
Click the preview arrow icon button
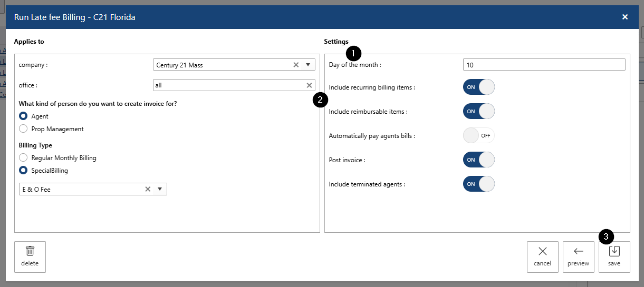pos(578,256)
